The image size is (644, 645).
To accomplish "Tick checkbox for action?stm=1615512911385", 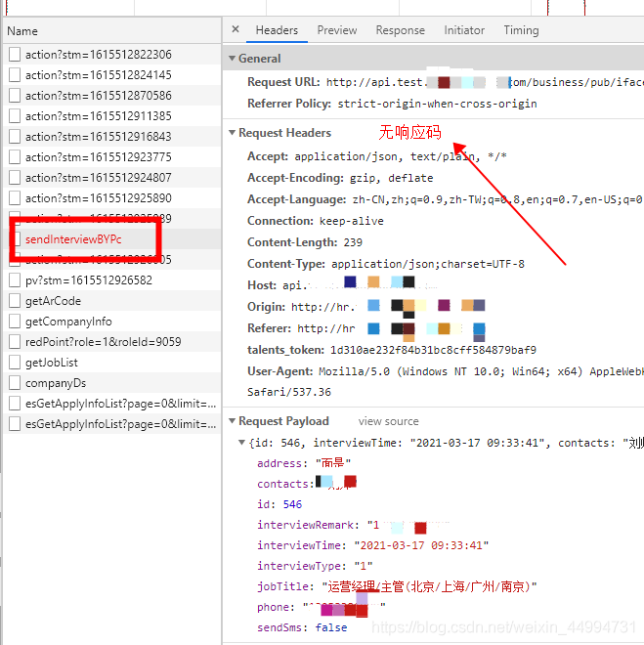I will click(15, 116).
